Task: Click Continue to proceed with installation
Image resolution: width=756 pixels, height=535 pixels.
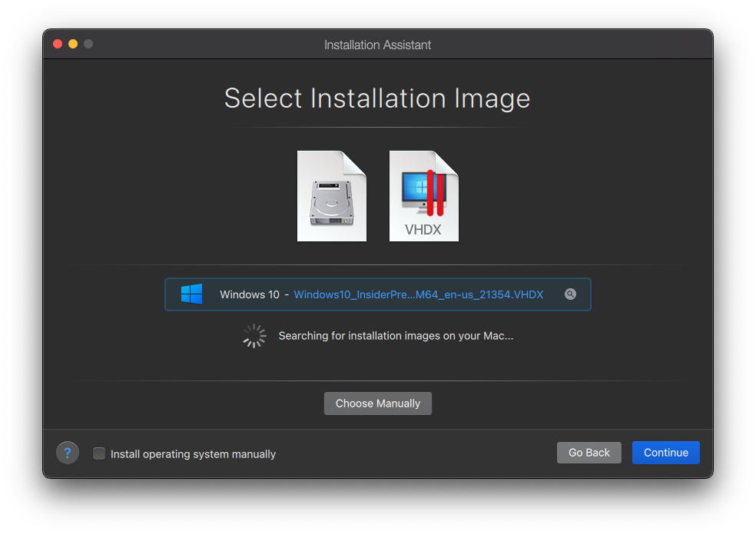Action: click(665, 453)
